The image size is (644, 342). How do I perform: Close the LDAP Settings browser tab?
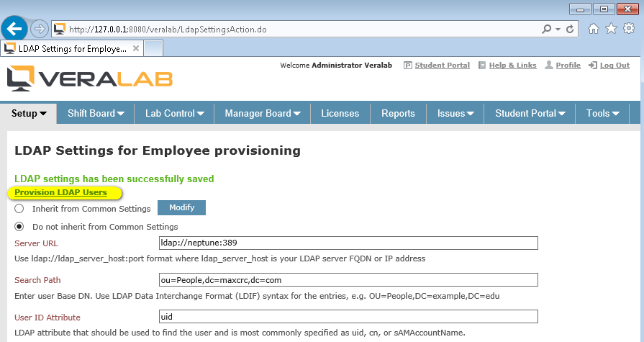pyautogui.click(x=136, y=48)
